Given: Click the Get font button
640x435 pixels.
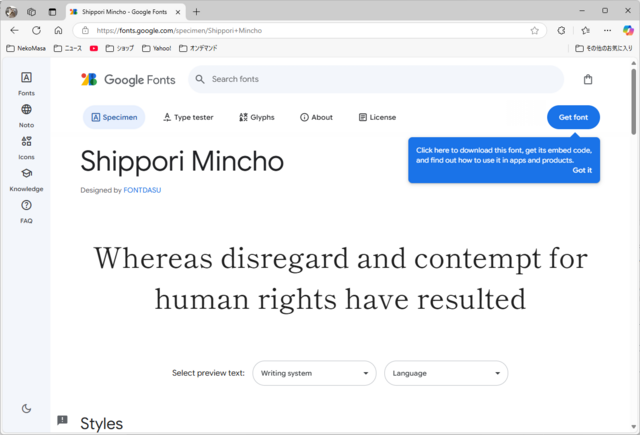Looking at the screenshot, I should click(573, 117).
